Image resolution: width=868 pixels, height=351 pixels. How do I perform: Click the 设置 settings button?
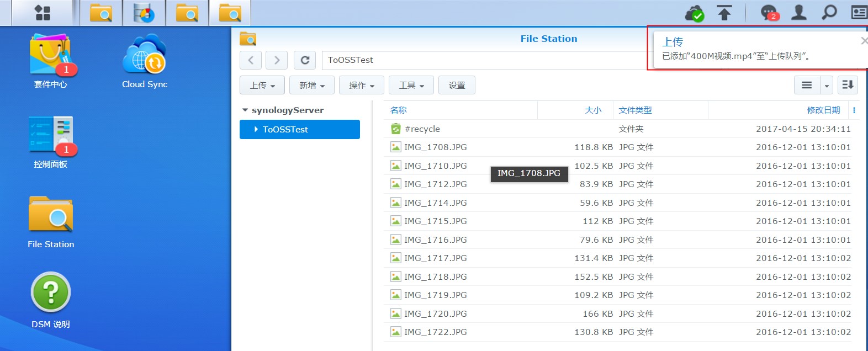point(457,85)
